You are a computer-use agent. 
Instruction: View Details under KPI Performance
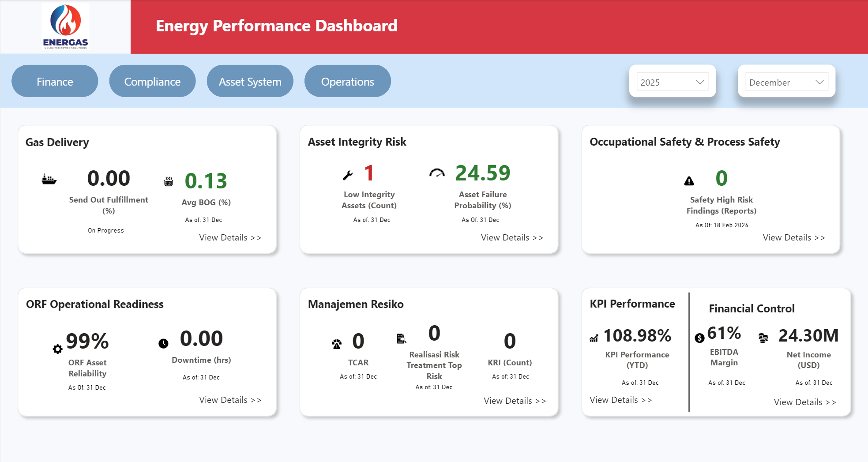point(621,400)
